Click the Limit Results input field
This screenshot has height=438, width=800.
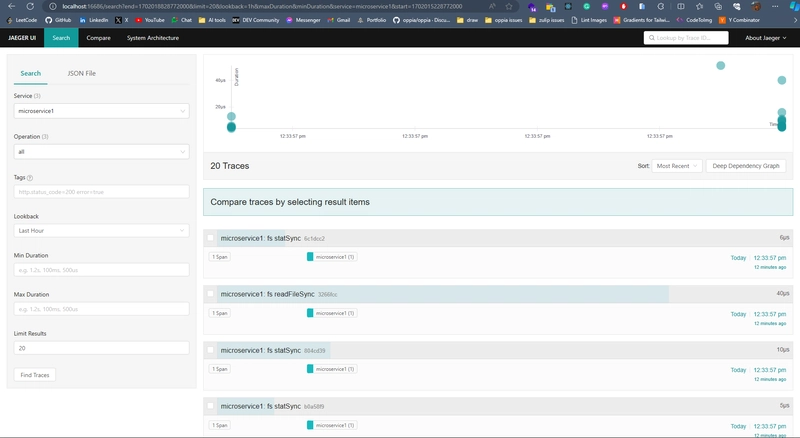pos(102,348)
